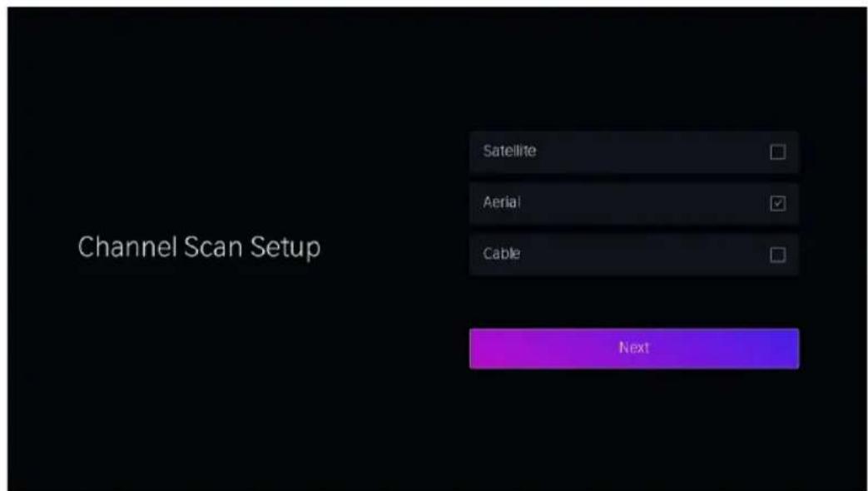Screen dimensions: 868x491
Task: Click blank middle area of Cable row
Action: point(647,255)
